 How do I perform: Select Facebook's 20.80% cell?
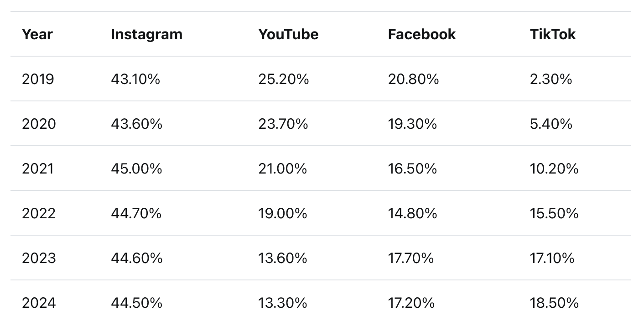(x=413, y=79)
